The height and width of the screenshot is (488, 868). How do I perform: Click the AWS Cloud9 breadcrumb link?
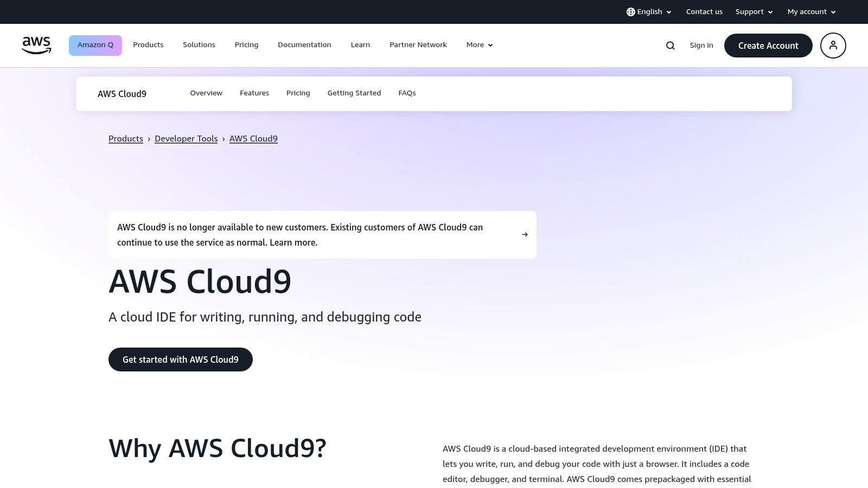click(253, 139)
